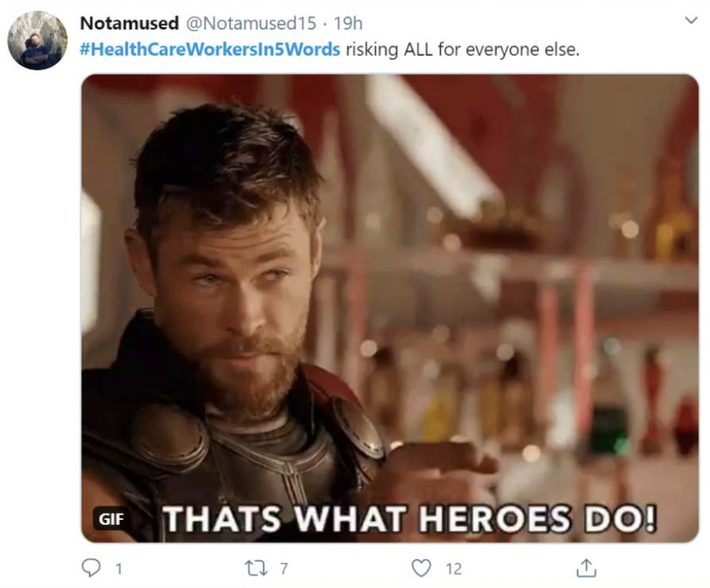The width and height of the screenshot is (710, 588).
Task: Click the reply count number 1
Action: [119, 568]
